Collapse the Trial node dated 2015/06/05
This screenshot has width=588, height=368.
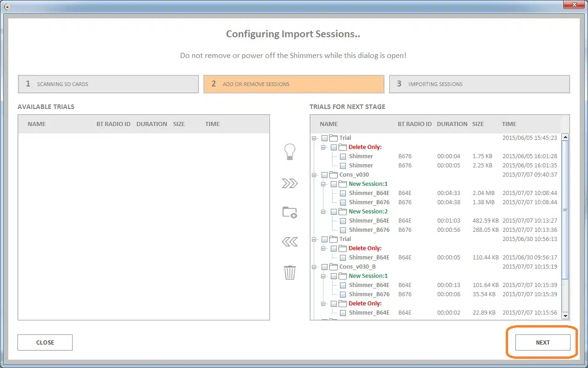314,138
